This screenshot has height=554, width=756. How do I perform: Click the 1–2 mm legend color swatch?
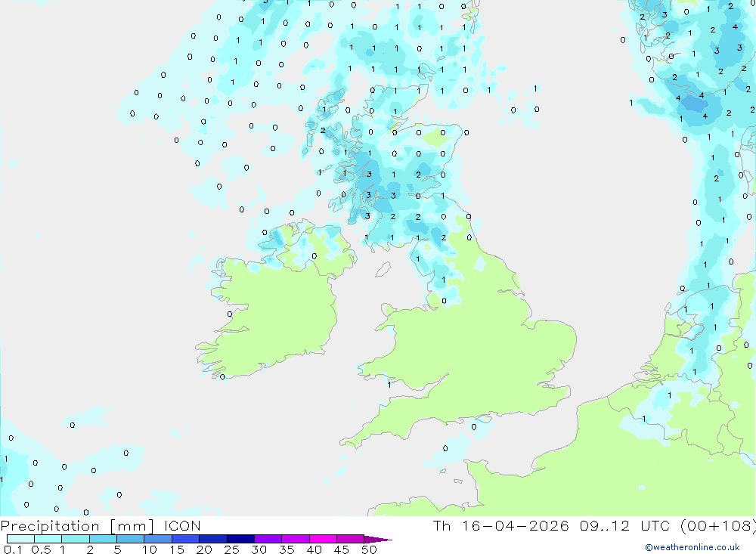click(x=76, y=539)
